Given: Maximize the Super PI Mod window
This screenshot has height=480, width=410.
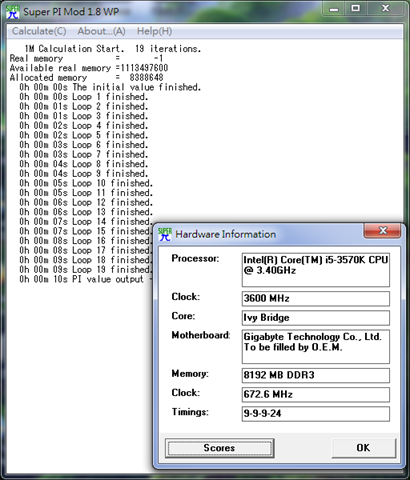Looking at the screenshot, I should [x=356, y=9].
